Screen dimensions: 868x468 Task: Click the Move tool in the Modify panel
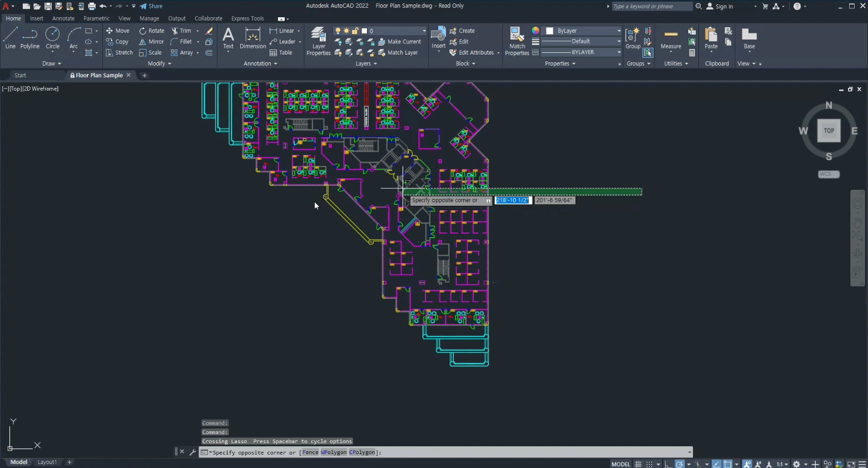tap(118, 31)
